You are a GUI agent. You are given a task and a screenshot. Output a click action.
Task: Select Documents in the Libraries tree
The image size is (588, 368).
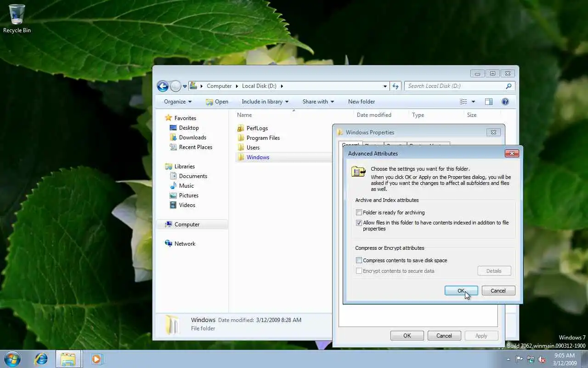pyautogui.click(x=193, y=176)
